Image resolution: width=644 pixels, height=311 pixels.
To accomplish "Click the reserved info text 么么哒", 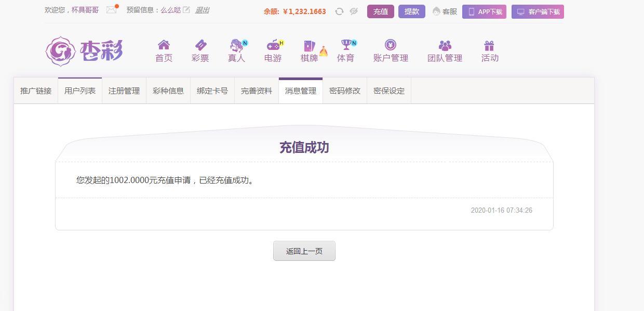I will pyautogui.click(x=171, y=10).
